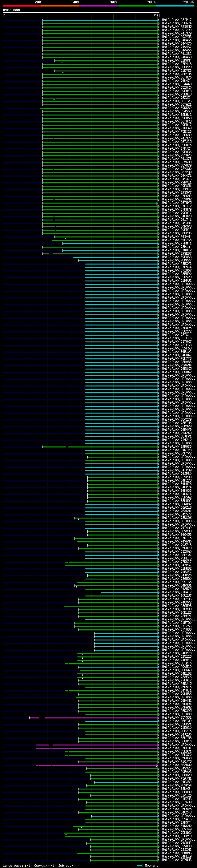Click the green ~80% identity legend bar
The height and width of the screenshot is (868, 197).
[x=137, y=6]
